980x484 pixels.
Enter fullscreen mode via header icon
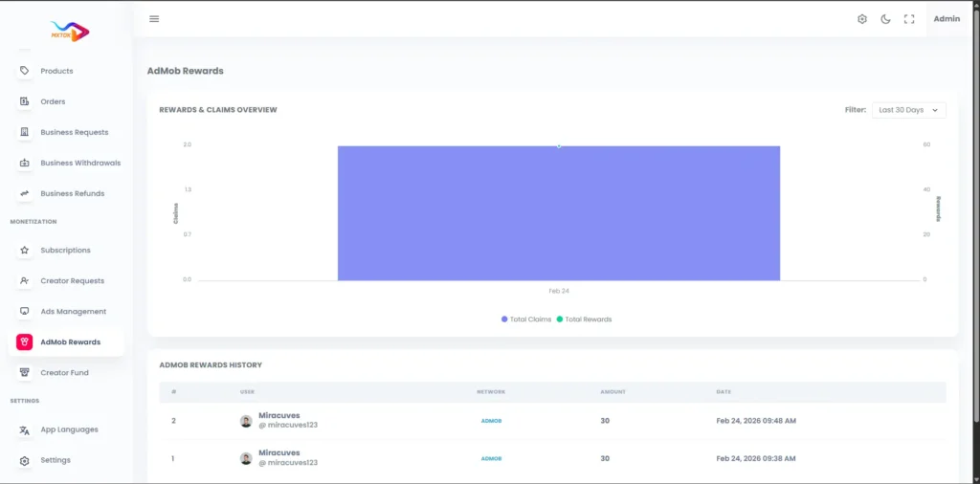point(909,19)
